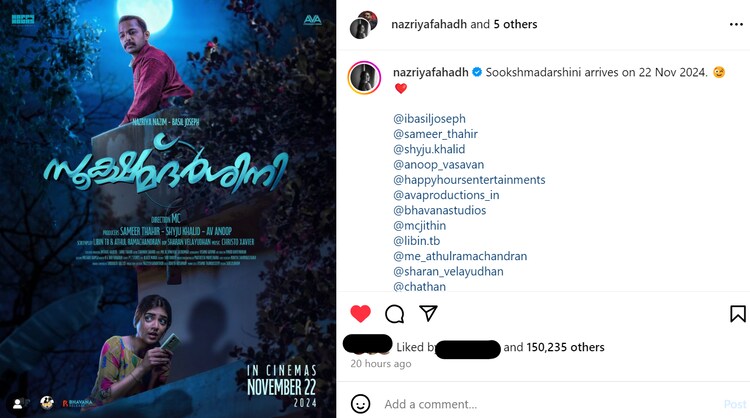750x418 pixels.
Task: Visit the @ibasiljoseph profile
Action: tap(429, 119)
